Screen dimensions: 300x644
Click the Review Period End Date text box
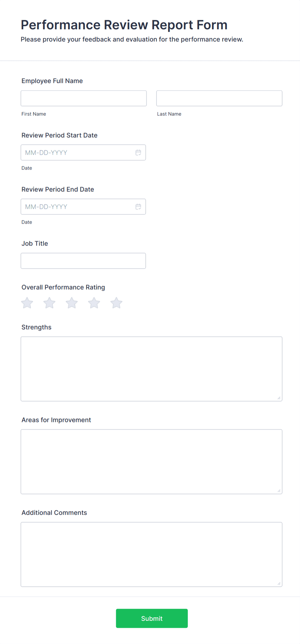point(74,207)
